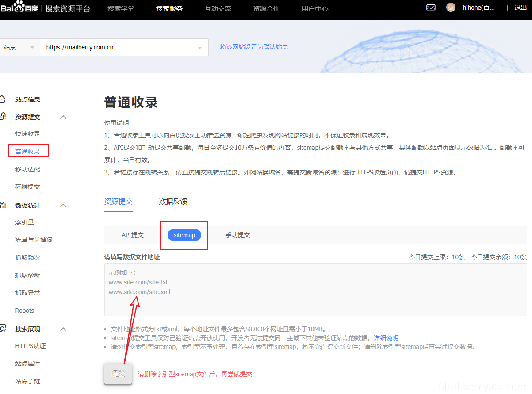
Task: Click the 提交 submit button
Action: click(x=118, y=374)
